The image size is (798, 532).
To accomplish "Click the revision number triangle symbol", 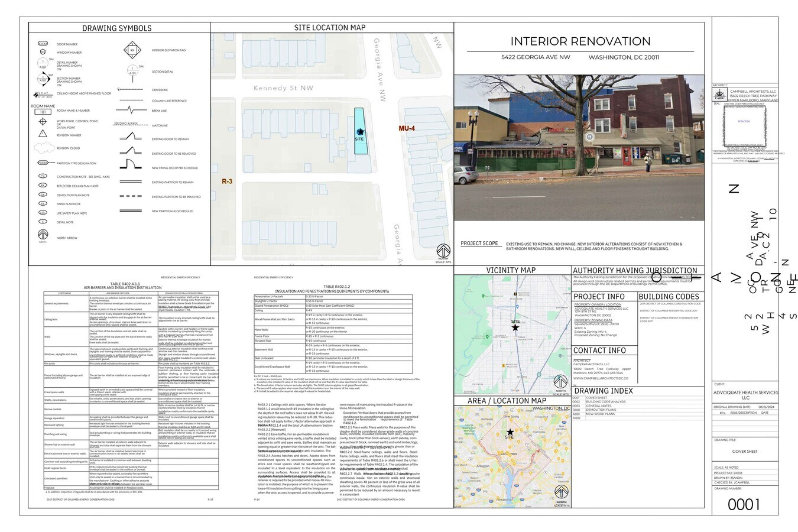I will point(43,134).
